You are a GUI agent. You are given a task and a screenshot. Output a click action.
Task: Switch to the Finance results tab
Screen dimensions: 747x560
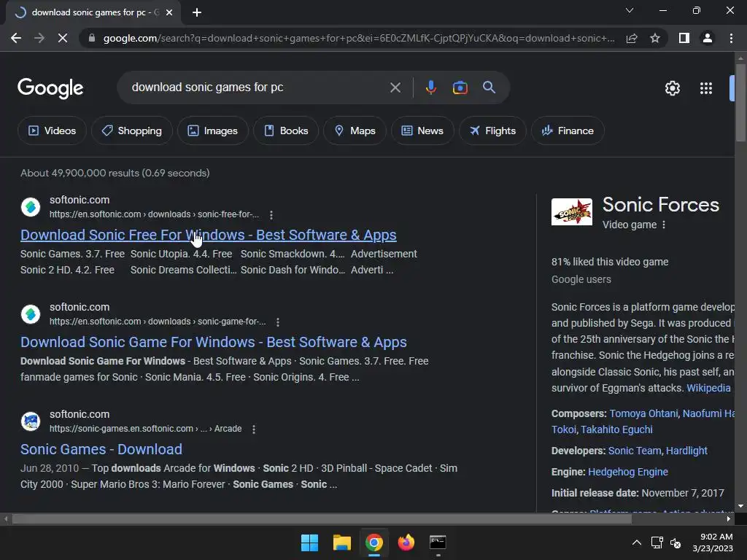(568, 131)
